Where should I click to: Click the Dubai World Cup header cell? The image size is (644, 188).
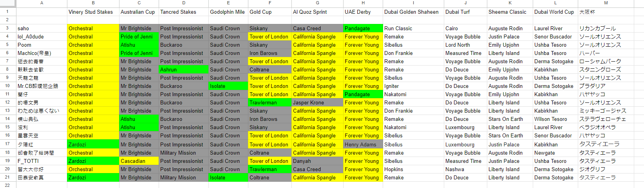555,12
